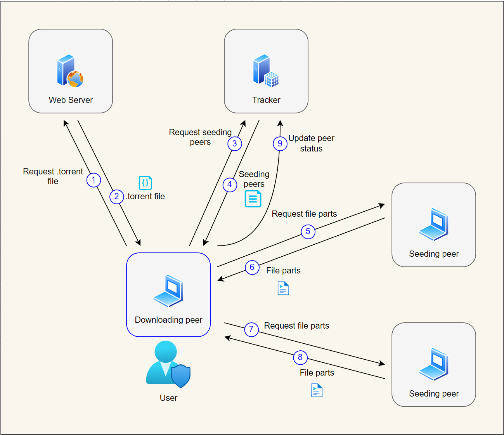Click step circle 1 on the diagram
Viewport: 504px width, 435px height.
pyautogui.click(x=94, y=180)
